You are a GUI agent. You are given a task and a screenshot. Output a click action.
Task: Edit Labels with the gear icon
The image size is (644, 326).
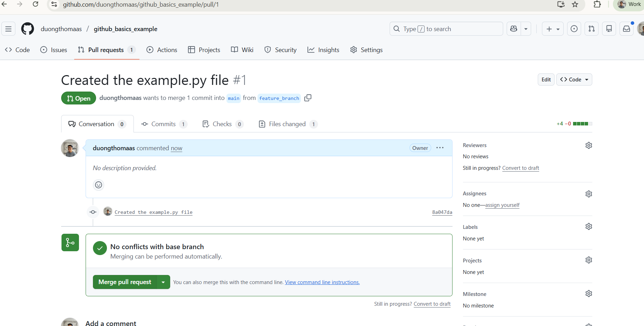click(589, 226)
